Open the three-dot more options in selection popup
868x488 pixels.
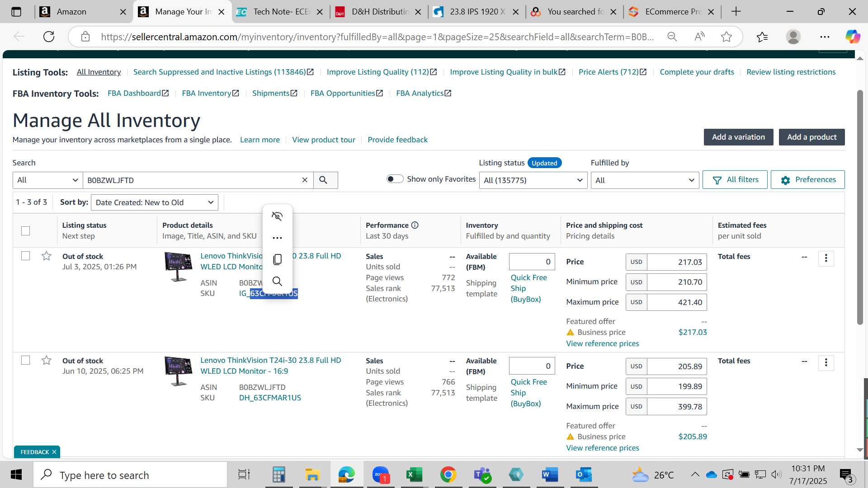pos(277,238)
